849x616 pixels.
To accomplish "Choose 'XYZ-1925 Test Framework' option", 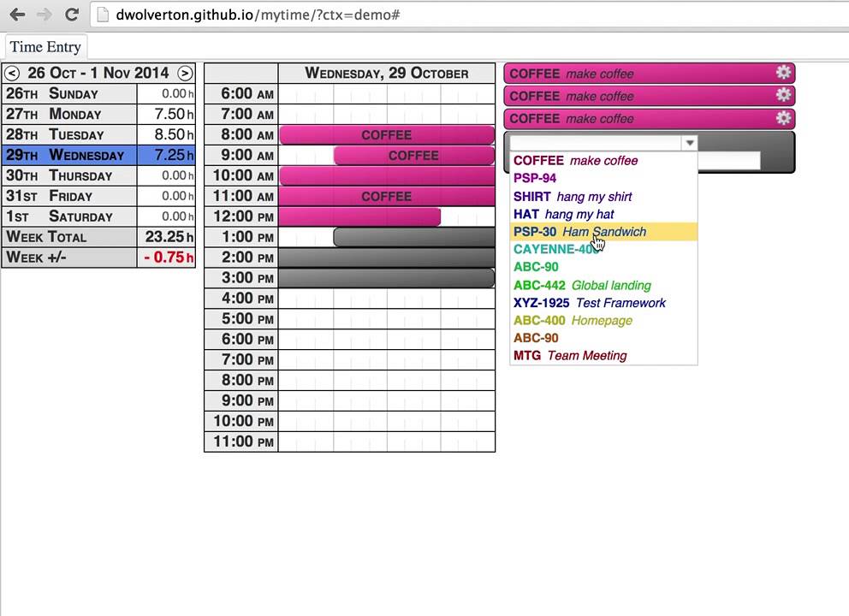I will coord(603,303).
